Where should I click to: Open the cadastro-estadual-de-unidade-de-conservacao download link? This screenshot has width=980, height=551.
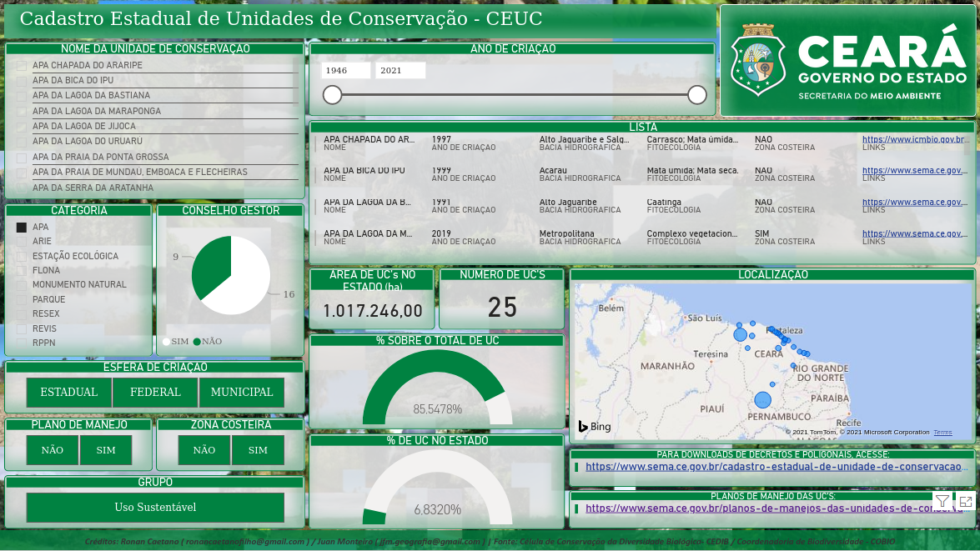pyautogui.click(x=776, y=467)
